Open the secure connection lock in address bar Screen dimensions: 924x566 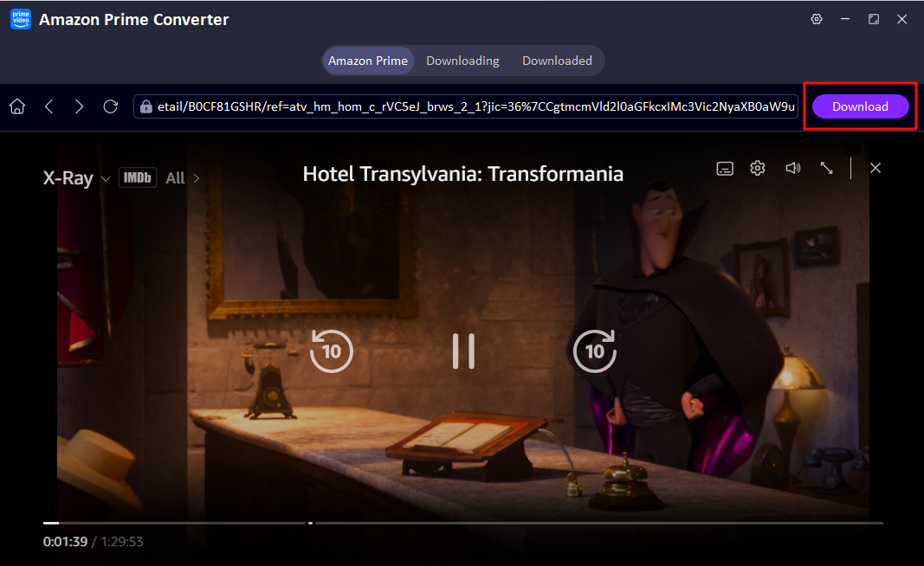point(145,106)
